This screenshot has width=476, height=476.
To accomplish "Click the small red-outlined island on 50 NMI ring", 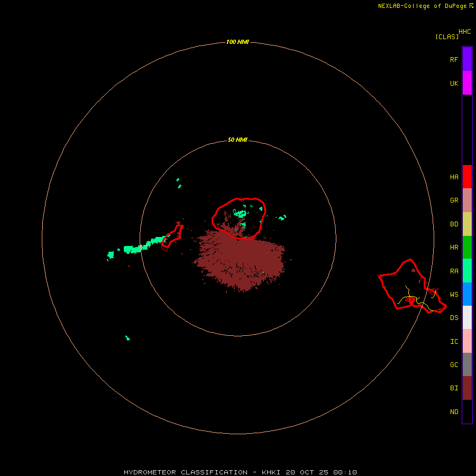I will (172, 238).
